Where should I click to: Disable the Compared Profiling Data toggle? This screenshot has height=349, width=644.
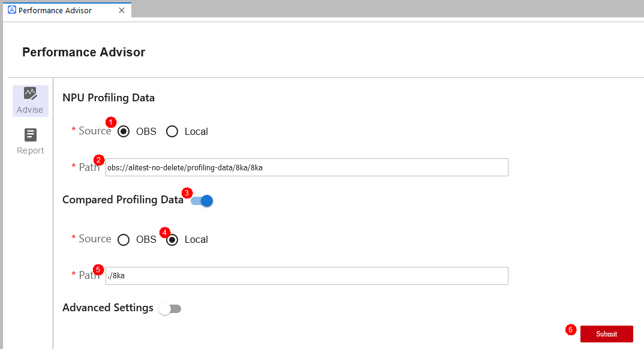point(201,201)
